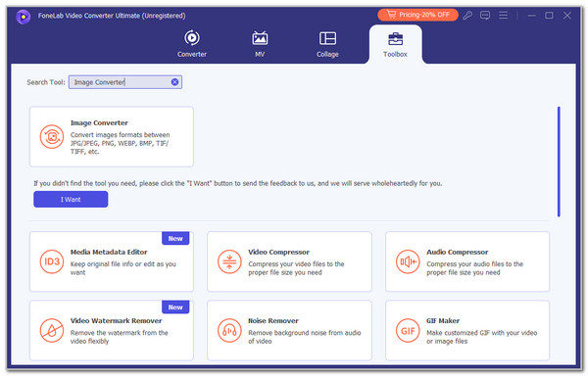Switch to the MV tab

[x=260, y=44]
